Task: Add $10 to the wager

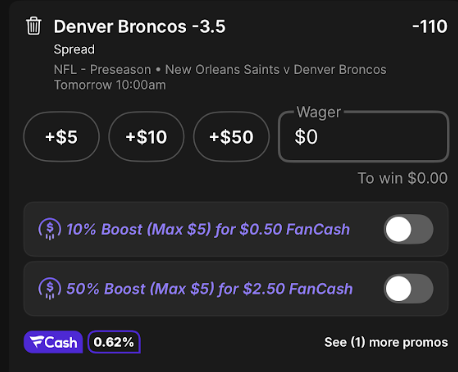Action: 146,137
